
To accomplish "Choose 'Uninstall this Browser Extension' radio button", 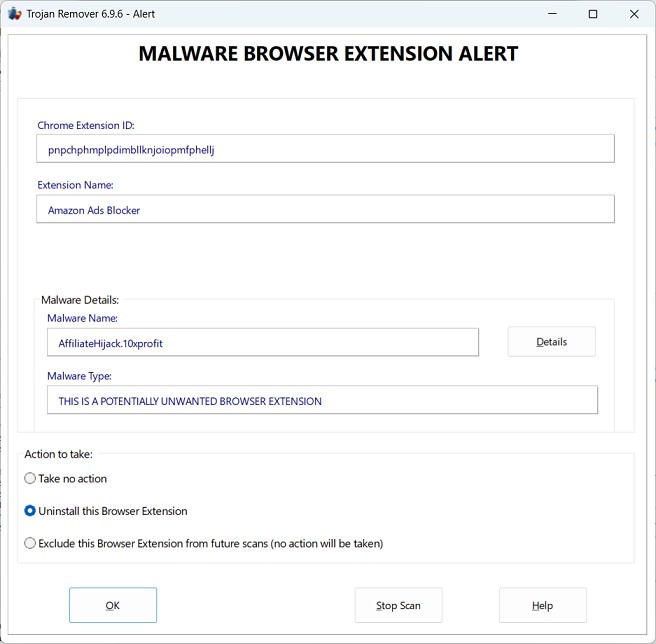I will point(30,511).
